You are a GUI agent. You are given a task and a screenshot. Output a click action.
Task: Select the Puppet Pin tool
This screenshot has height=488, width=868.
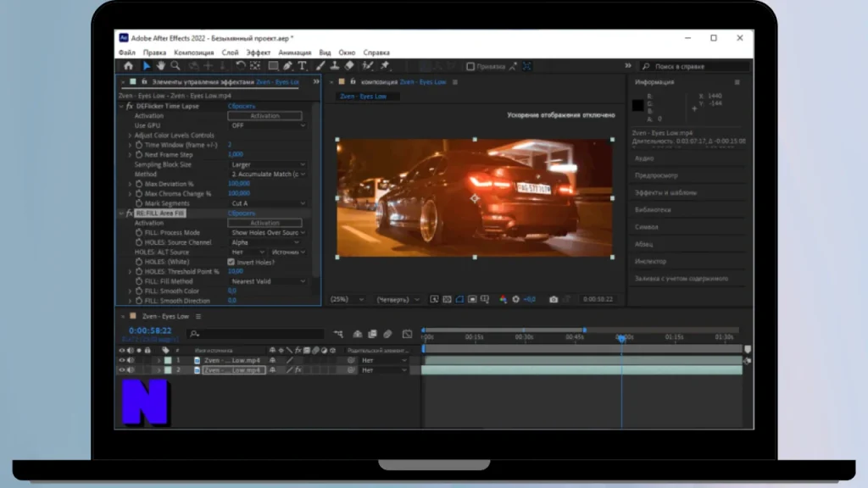pyautogui.click(x=385, y=66)
